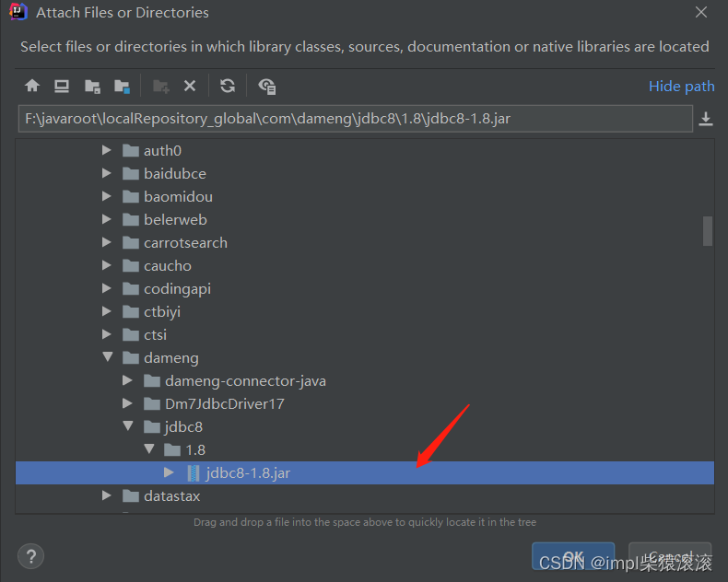Expand the belerweb folder
Viewport: 728px width, 582px height.
pyautogui.click(x=106, y=219)
